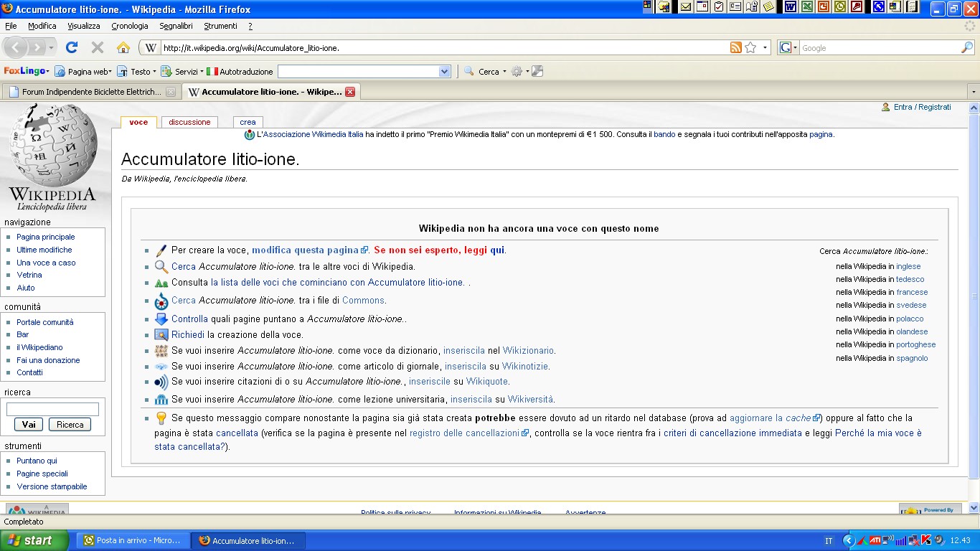Click the modifica questa pagina link
The height and width of the screenshot is (551, 980).
pyautogui.click(x=305, y=250)
